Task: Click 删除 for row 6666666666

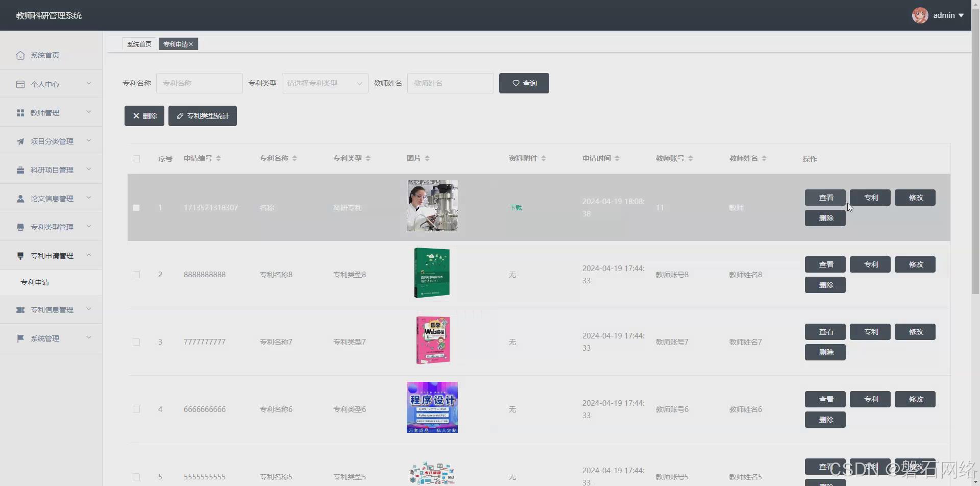Action: click(825, 420)
